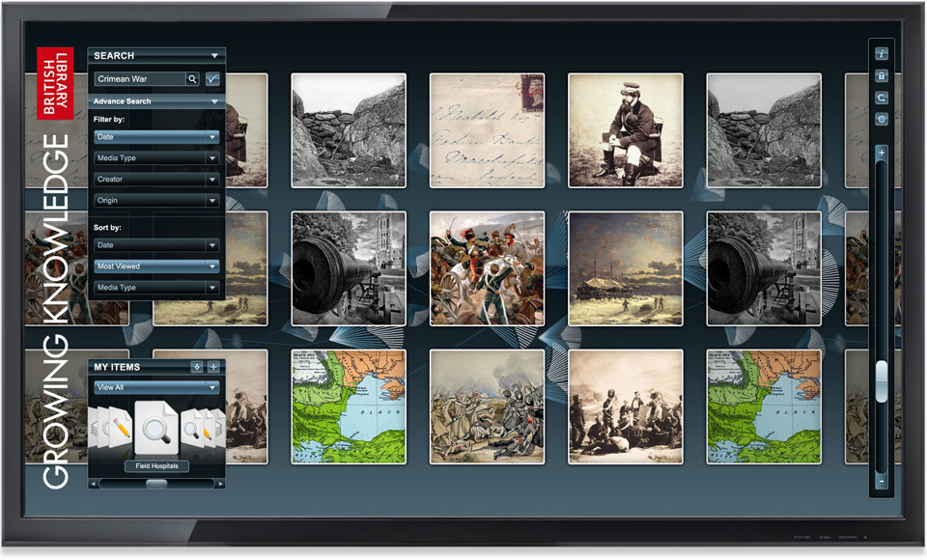Click the add plus icon in My Items
927x560 pixels.
[213, 367]
